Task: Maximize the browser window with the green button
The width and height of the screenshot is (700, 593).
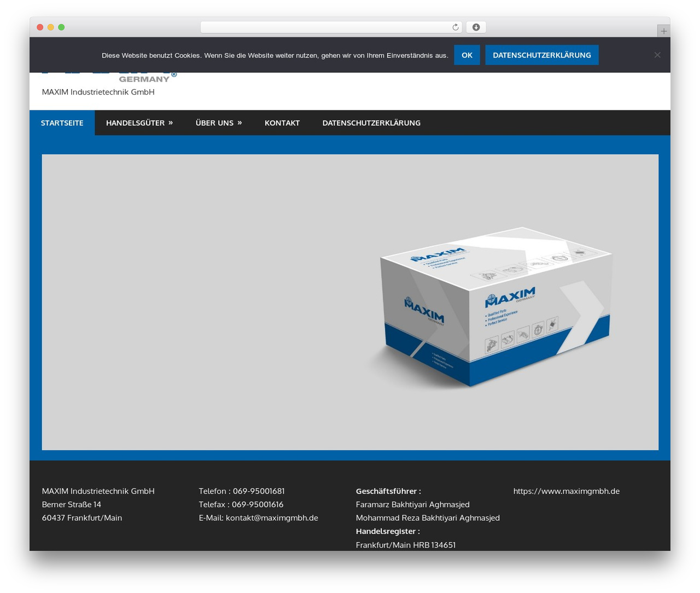Action: coord(61,27)
